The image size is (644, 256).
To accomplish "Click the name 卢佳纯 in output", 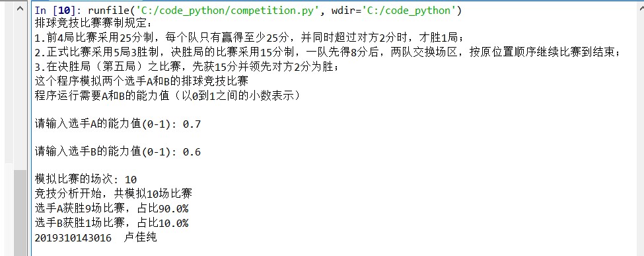I will click(x=140, y=237).
